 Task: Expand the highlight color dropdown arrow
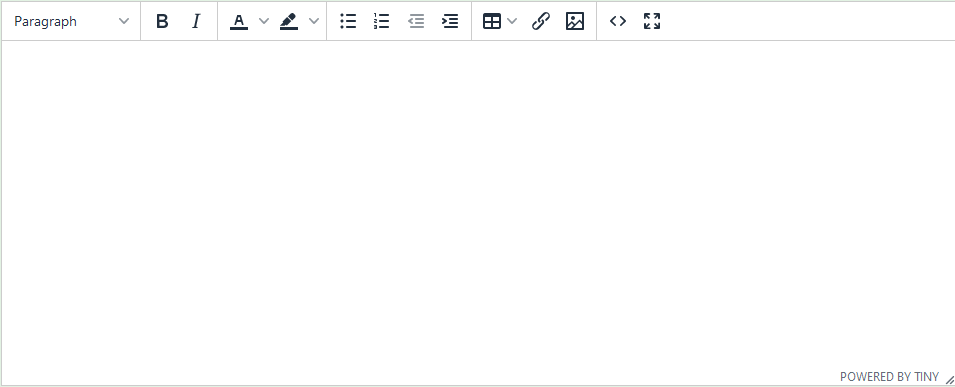[314, 21]
